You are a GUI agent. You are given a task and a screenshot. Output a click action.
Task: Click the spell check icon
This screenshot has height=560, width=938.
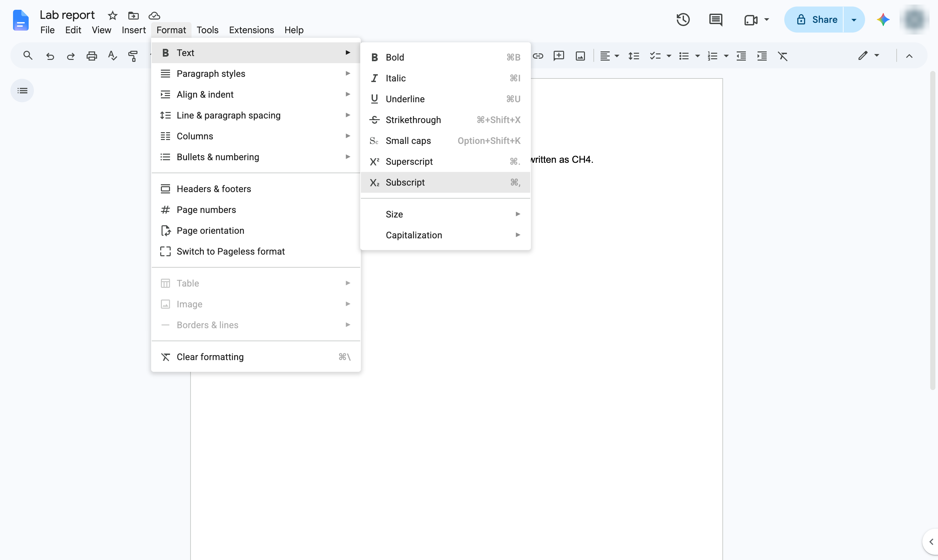[112, 56]
